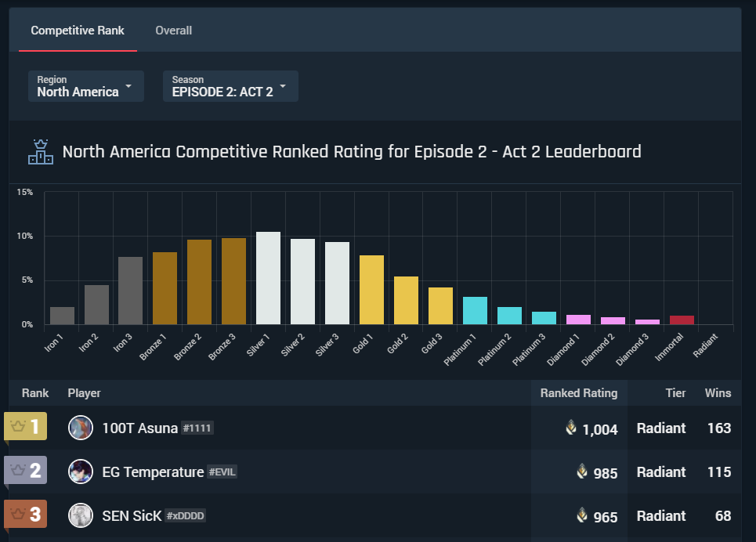Click the Silver 2 bar in chart
Viewport: 756px width, 542px height.
tap(302, 282)
